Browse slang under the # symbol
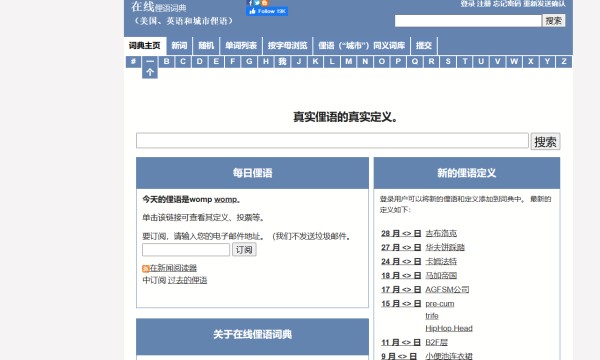The height and width of the screenshot is (360, 600). point(133,62)
